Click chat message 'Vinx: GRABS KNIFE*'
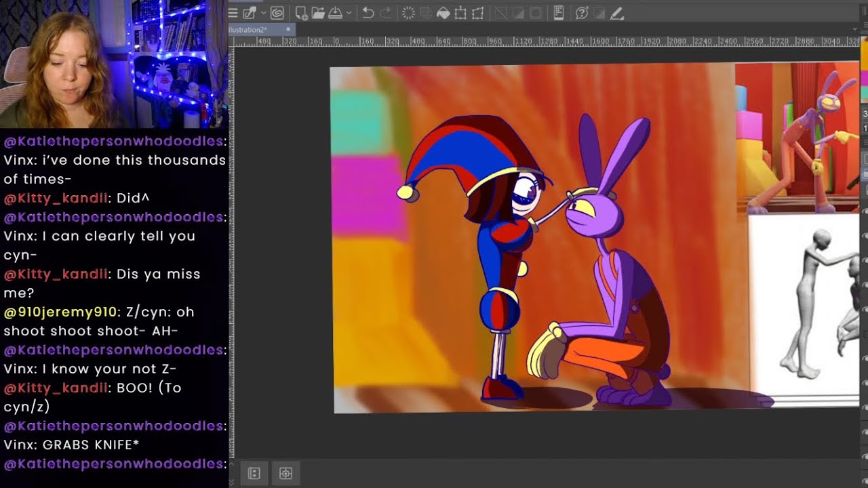The image size is (868, 488). [x=72, y=445]
